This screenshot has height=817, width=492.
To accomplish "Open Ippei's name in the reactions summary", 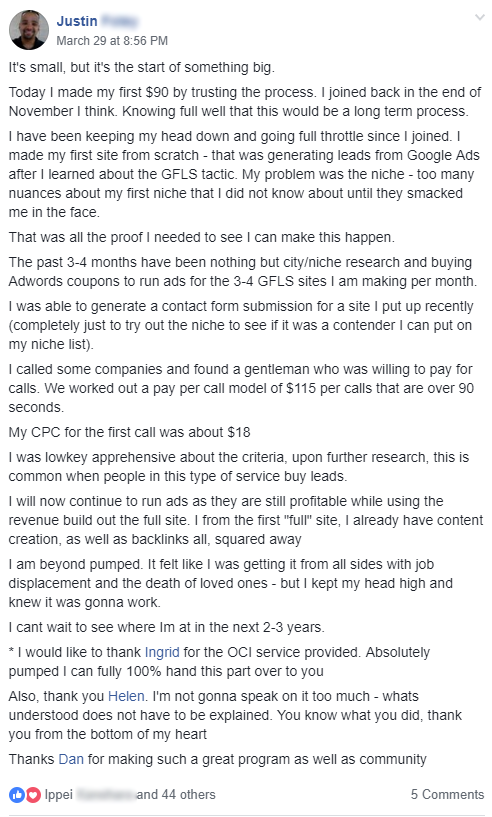I will [x=90, y=795].
